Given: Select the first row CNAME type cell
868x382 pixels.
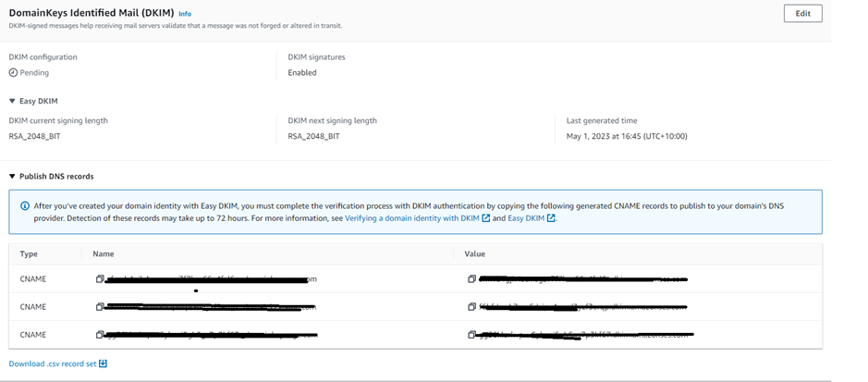Looking at the screenshot, I should point(32,279).
